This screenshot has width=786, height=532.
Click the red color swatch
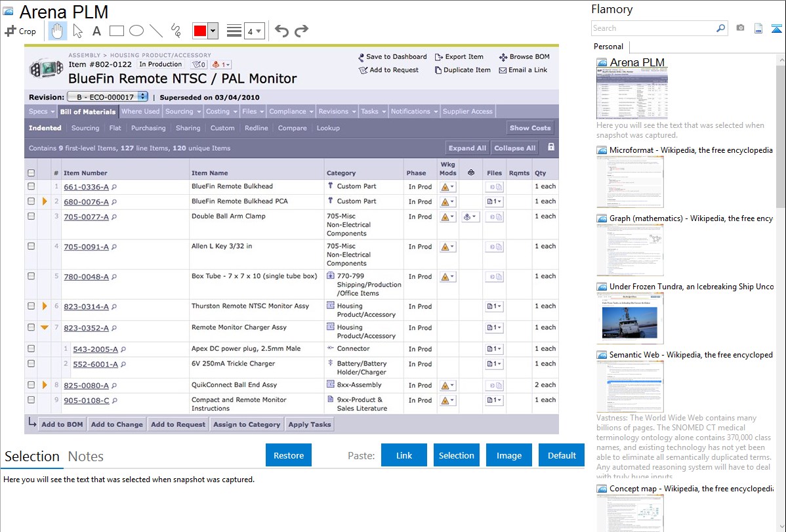pos(200,31)
